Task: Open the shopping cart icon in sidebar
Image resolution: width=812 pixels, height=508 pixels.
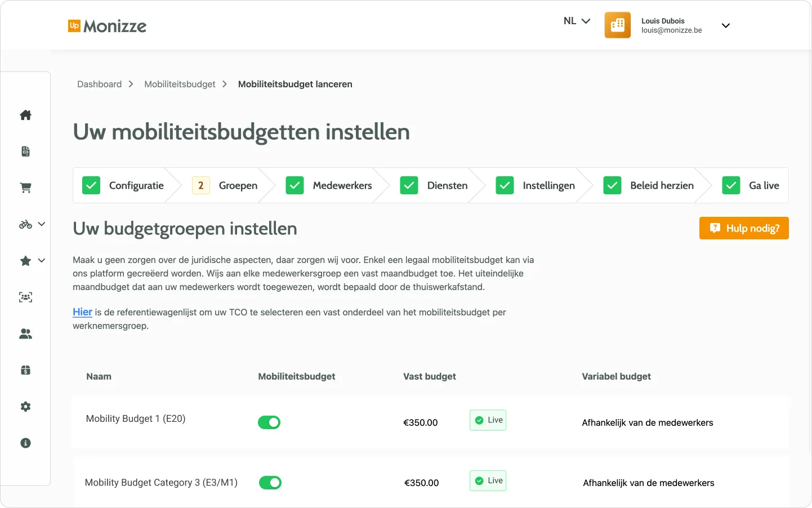Action: pos(25,188)
